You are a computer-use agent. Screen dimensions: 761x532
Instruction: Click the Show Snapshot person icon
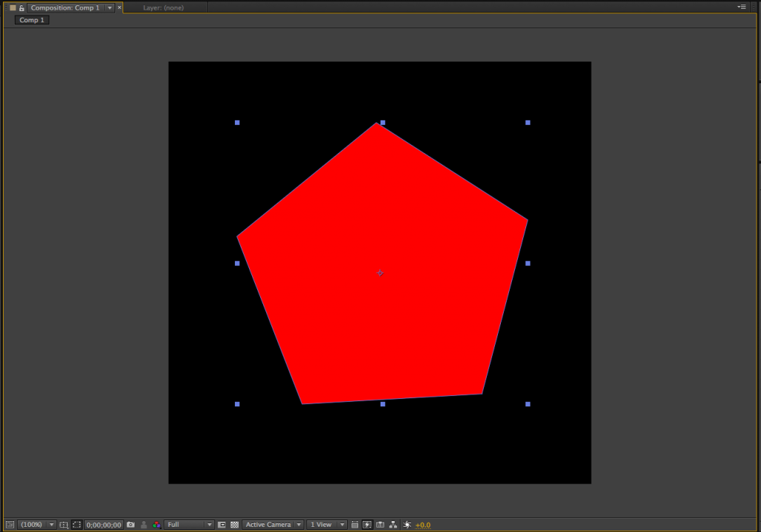point(143,525)
